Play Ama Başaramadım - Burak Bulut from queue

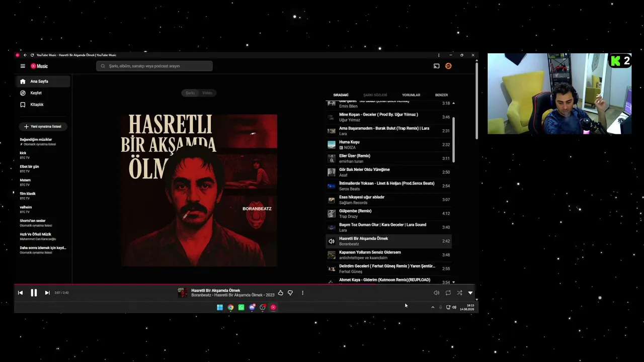click(x=389, y=131)
